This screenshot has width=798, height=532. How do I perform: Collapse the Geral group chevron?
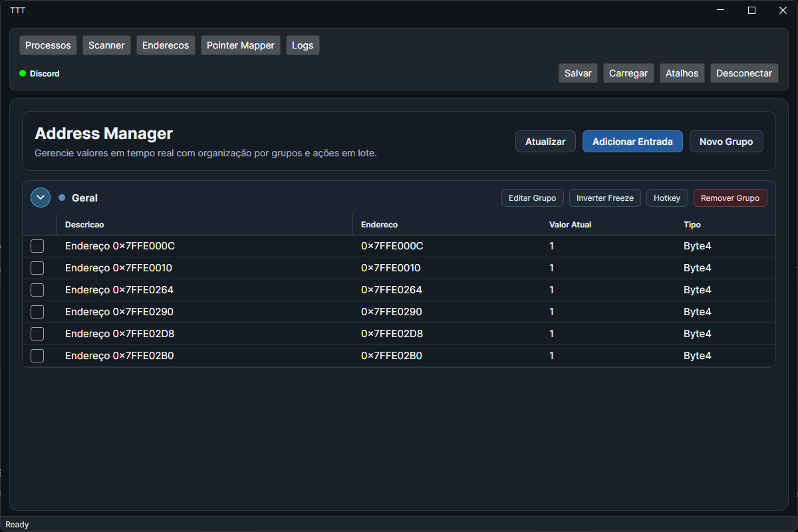[41, 198]
